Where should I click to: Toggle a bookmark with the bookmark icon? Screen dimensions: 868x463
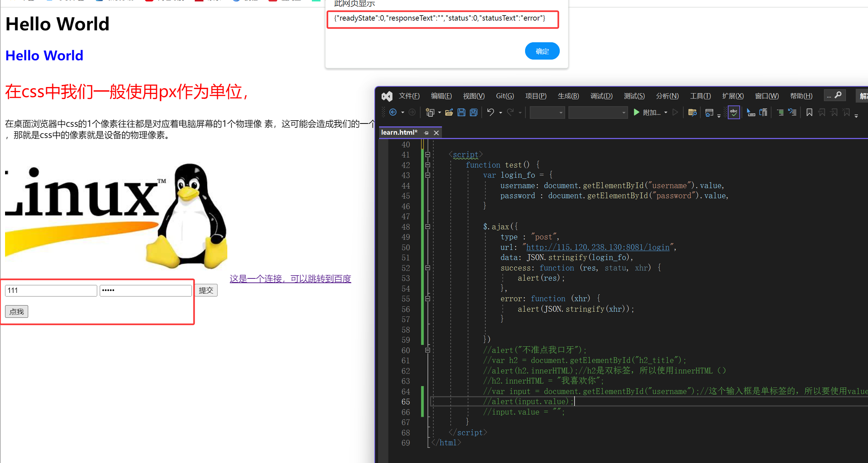click(x=809, y=112)
